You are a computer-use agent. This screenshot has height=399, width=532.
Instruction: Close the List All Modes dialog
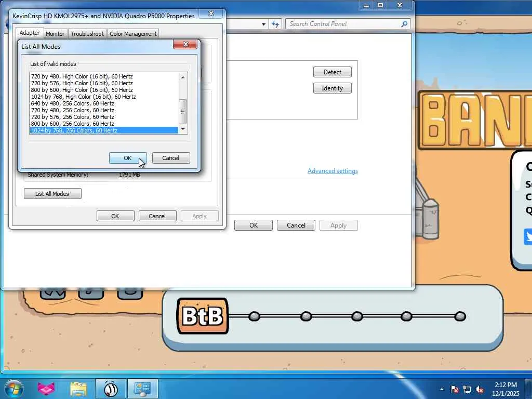pyautogui.click(x=185, y=44)
